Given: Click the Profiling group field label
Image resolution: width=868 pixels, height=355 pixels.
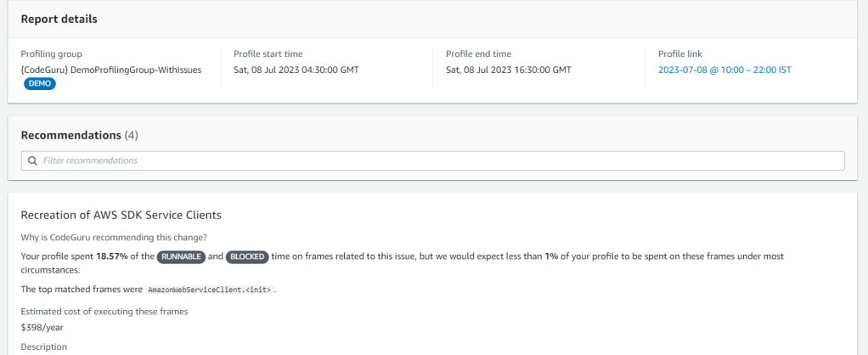Looking at the screenshot, I should tap(51, 54).
